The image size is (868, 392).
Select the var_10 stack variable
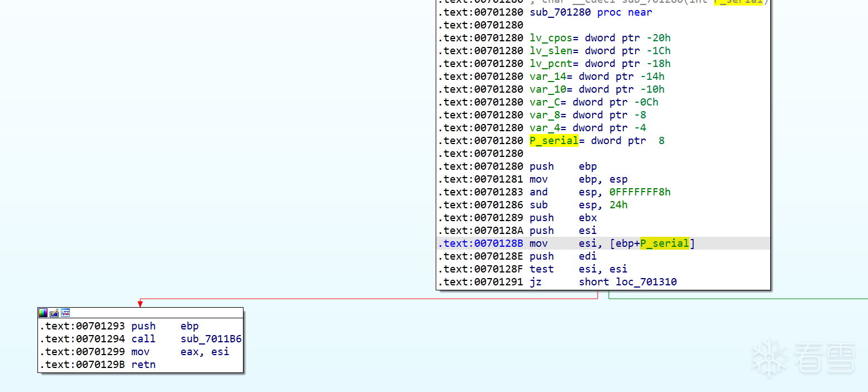point(547,89)
